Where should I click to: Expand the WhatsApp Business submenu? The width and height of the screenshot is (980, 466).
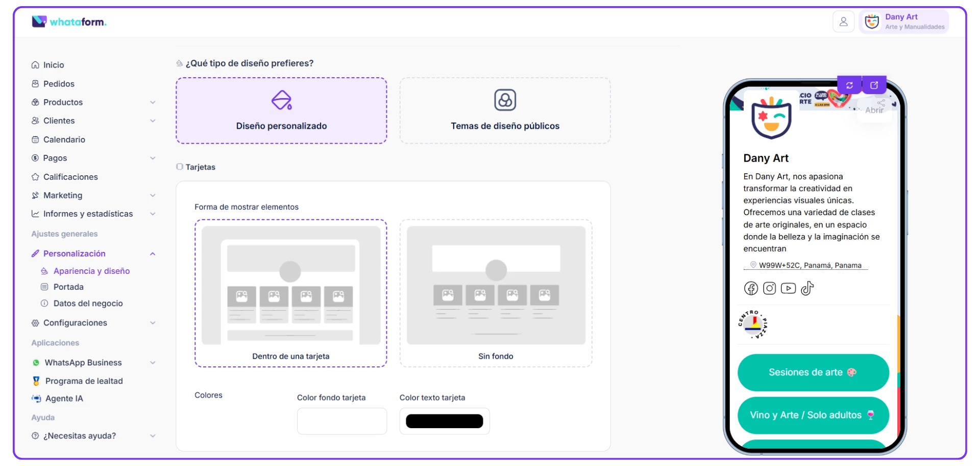pyautogui.click(x=153, y=363)
